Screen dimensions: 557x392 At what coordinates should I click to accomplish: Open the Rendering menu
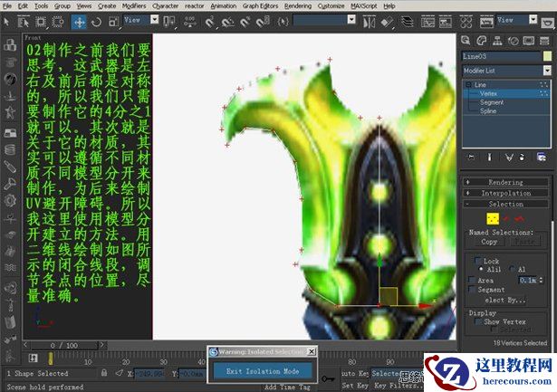click(x=298, y=5)
